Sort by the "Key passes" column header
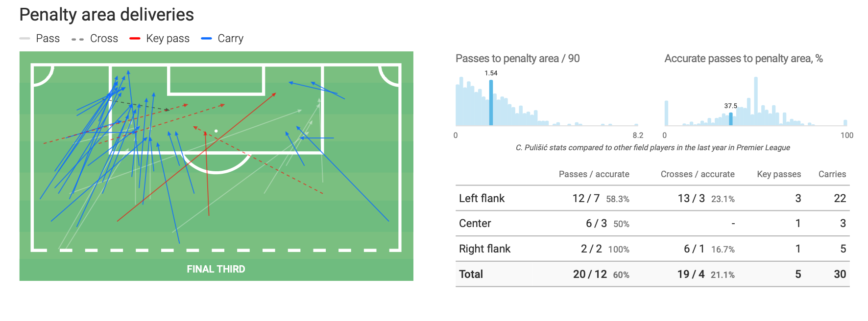 [779, 174]
